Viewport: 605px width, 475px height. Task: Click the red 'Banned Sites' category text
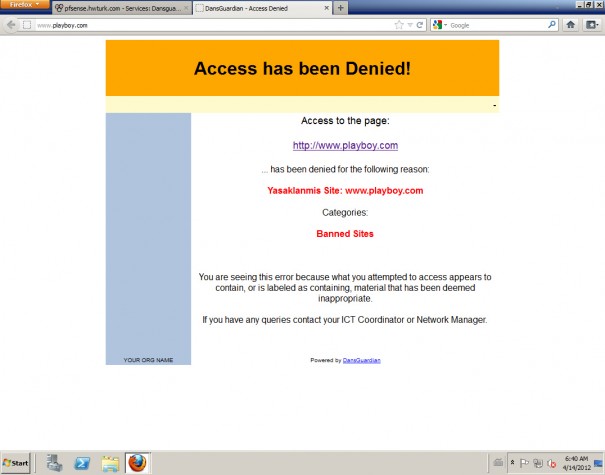(345, 234)
